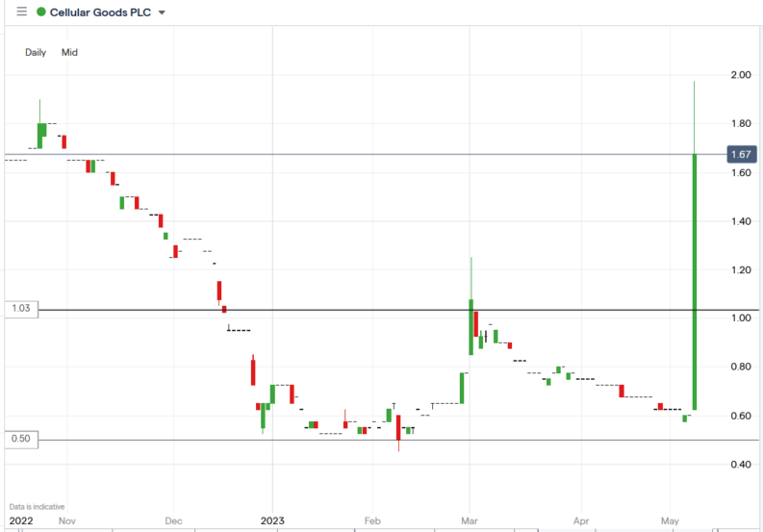Screen dimensions: 763x532
Task: Click the 1.80 price axis label
Action: click(x=741, y=124)
